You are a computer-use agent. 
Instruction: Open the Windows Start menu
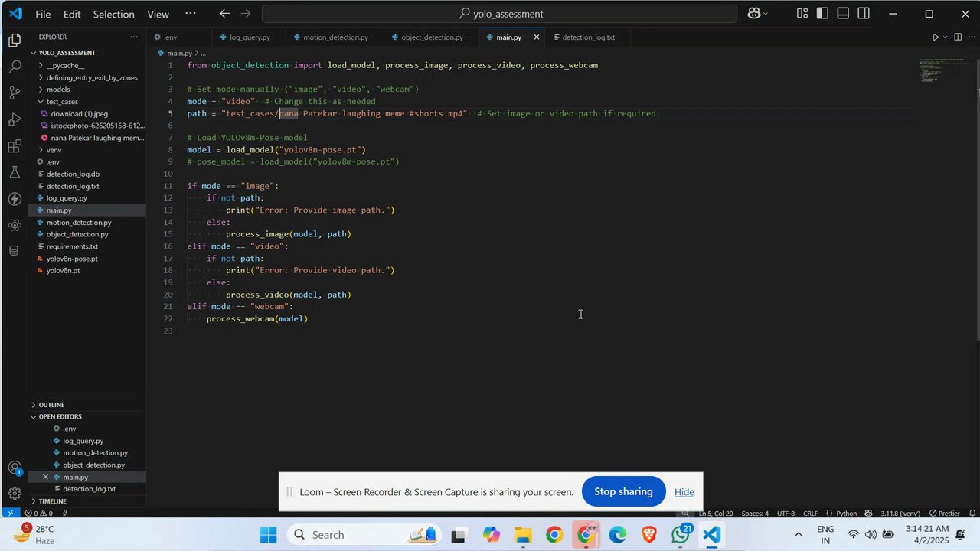coord(268,535)
